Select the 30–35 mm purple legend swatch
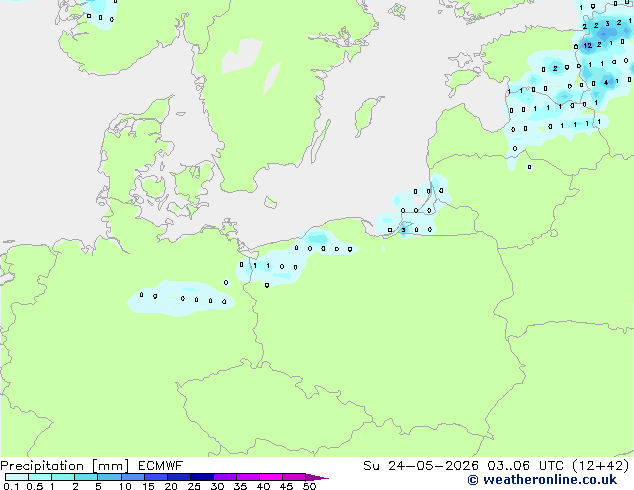Image resolution: width=634 pixels, height=490 pixels. (x=224, y=477)
